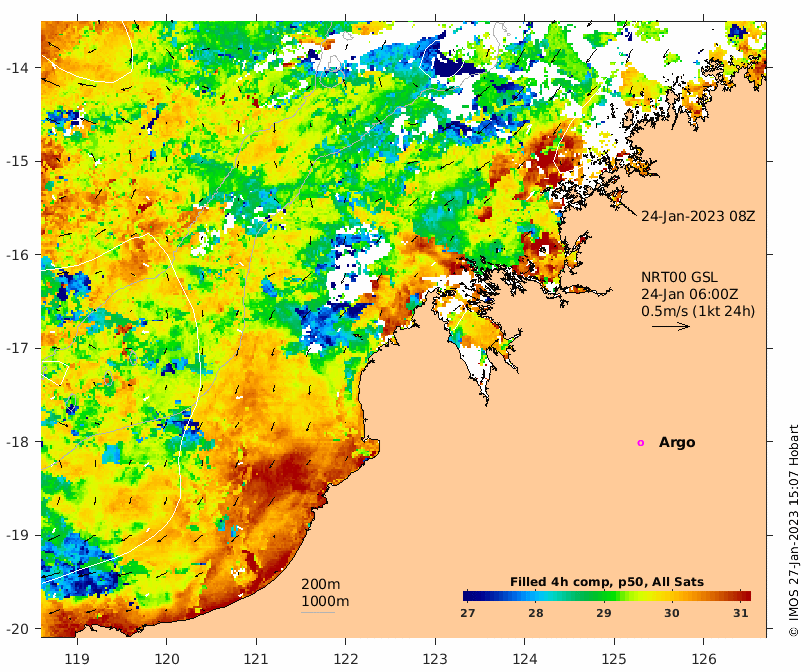The width and height of the screenshot is (810, 672).
Task: Click colorbar tick label '30'
Action: click(672, 613)
